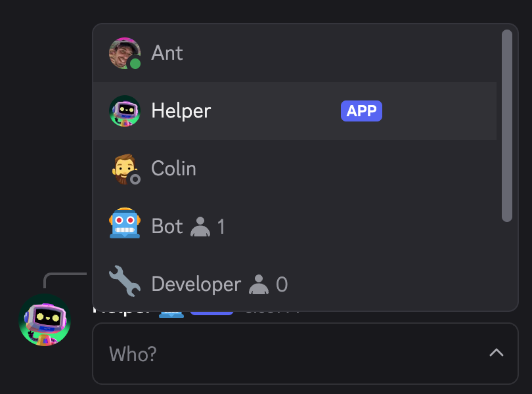Viewport: 532px width, 394px height.
Task: Collapse the Who? dropdown using its chevron arrow
Action: pos(497,353)
